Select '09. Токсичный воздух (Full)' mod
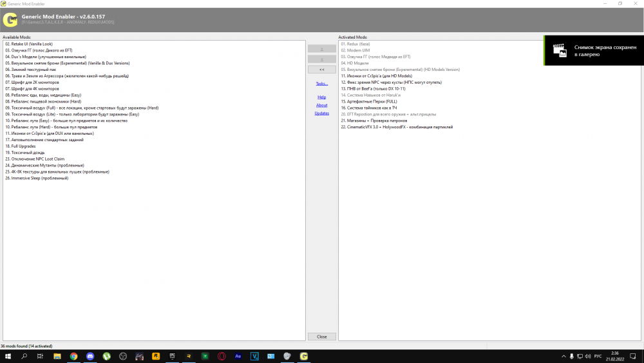644x363 pixels. point(82,108)
